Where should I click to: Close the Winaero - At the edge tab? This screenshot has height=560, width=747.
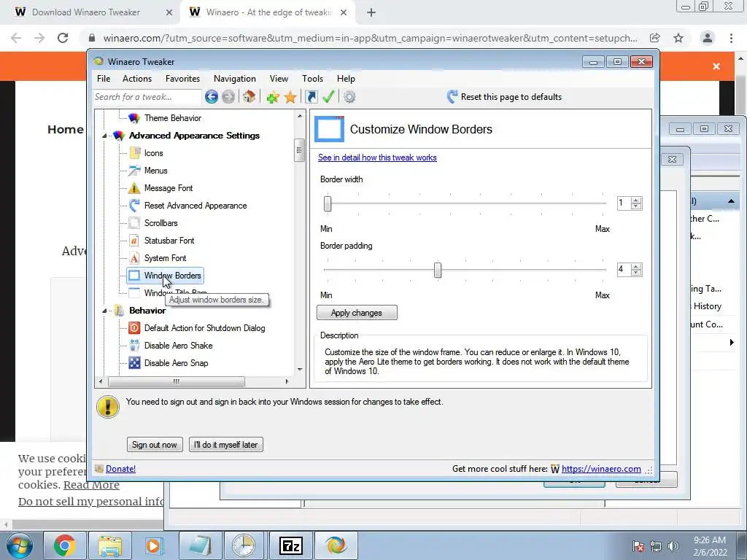pyautogui.click(x=344, y=12)
